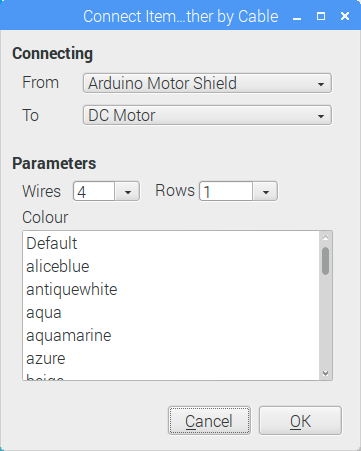Choose antiquewhite from the Colour list
This screenshot has height=451, width=361.
point(171,289)
